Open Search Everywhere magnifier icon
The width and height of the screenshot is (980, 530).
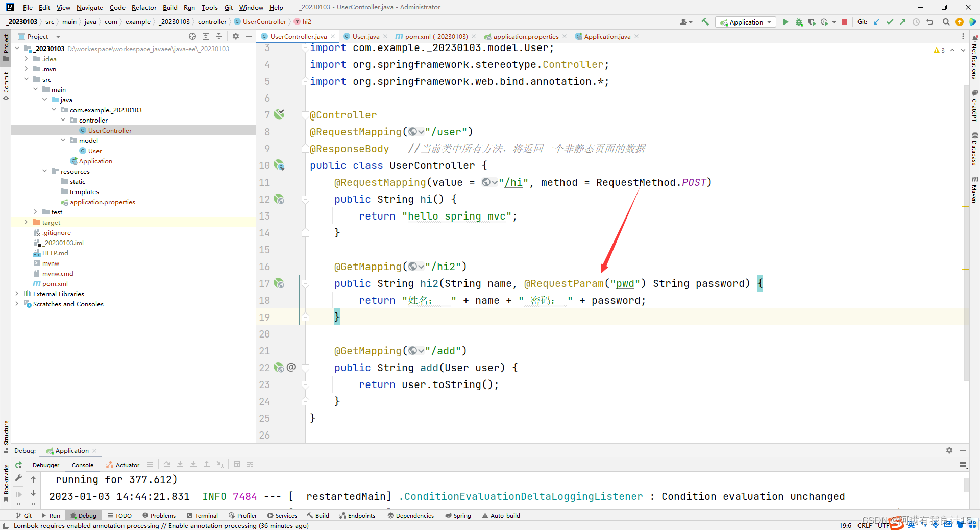tap(946, 22)
